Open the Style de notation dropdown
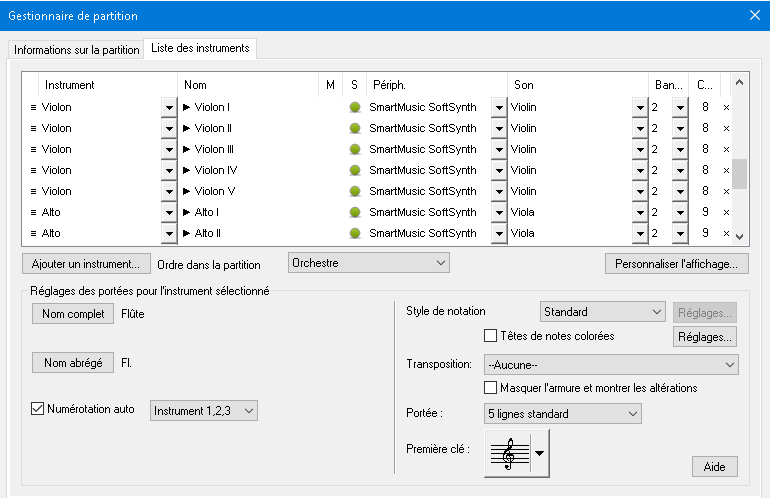Viewport: 770px width, 498px height. coord(602,312)
